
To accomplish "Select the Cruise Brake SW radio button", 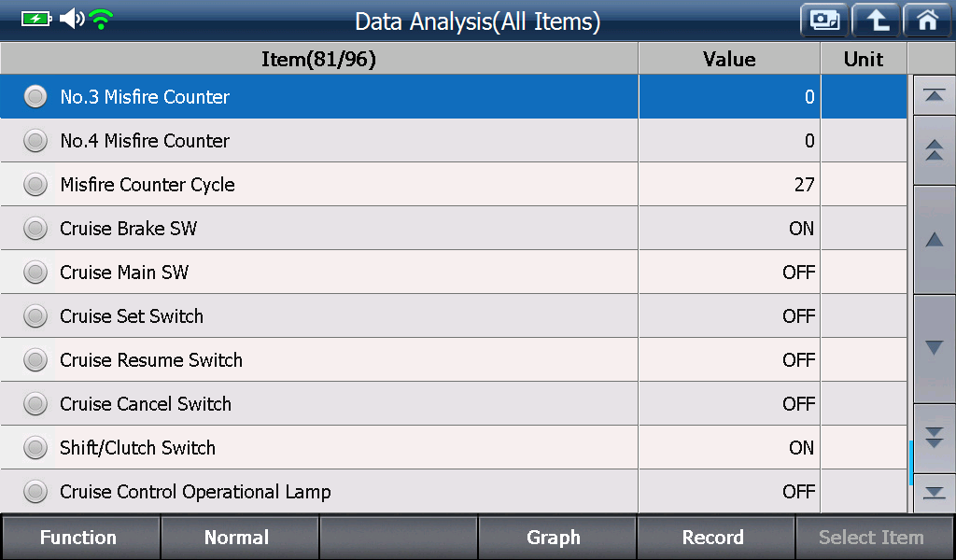I will (35, 229).
